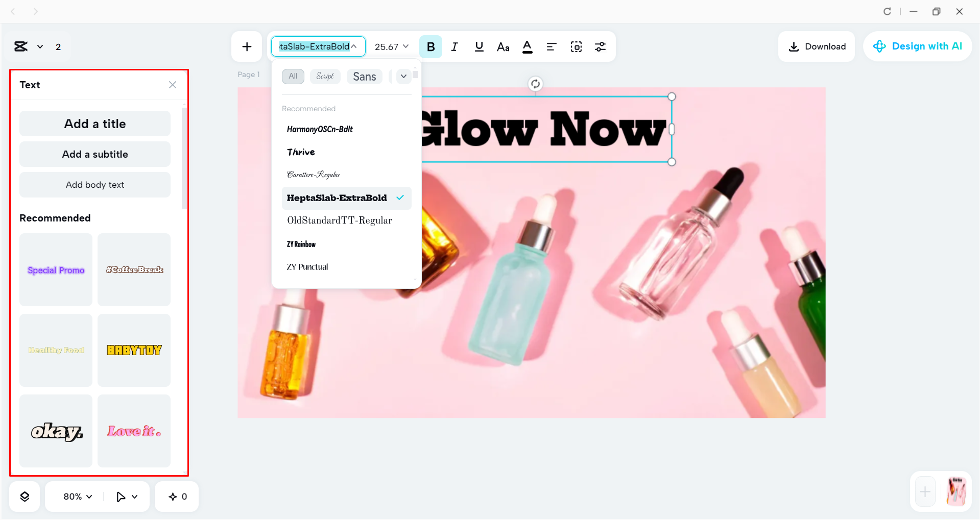Open text case options with the Aa icon
Image resolution: width=980 pixels, height=520 pixels.
pos(503,46)
